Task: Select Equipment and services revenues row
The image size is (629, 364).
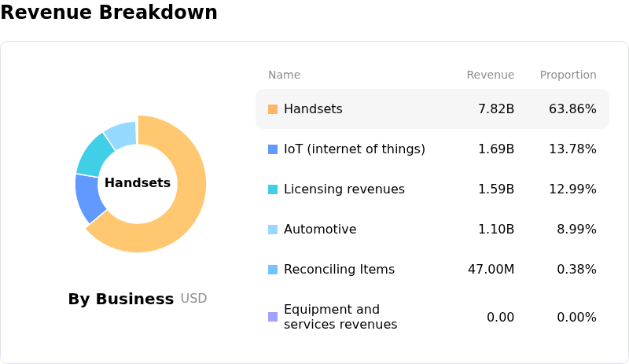Action: (x=340, y=317)
